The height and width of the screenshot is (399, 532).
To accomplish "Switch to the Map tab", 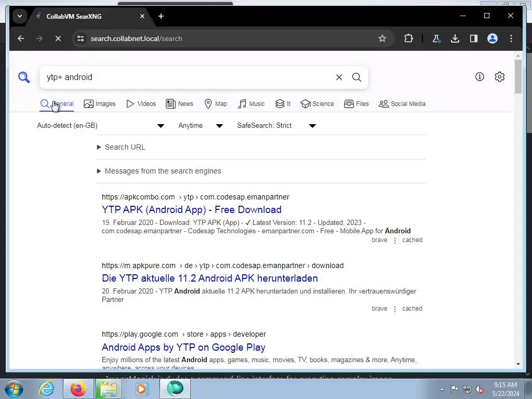I will (x=216, y=104).
